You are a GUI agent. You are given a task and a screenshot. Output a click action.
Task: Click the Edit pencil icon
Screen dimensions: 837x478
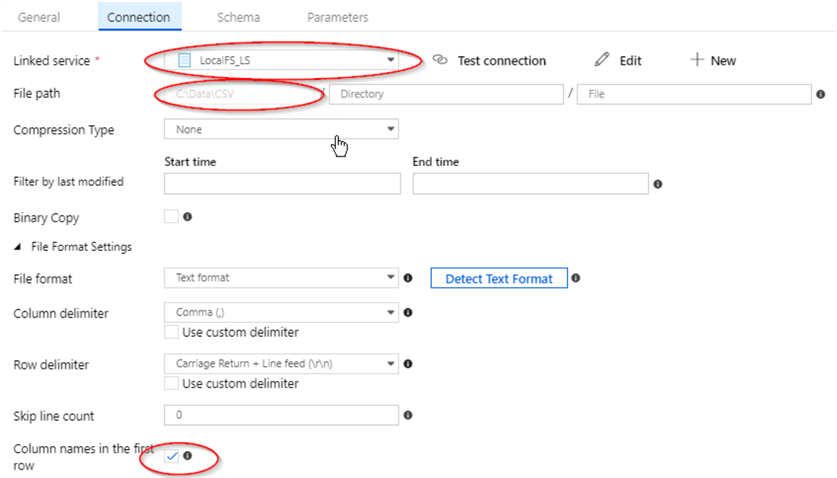pyautogui.click(x=601, y=60)
